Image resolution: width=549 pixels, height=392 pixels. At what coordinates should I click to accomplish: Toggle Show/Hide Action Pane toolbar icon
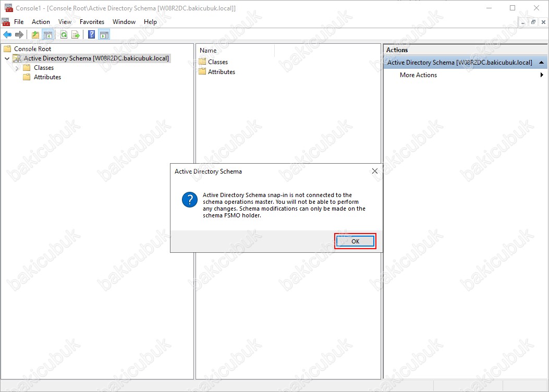pyautogui.click(x=104, y=34)
